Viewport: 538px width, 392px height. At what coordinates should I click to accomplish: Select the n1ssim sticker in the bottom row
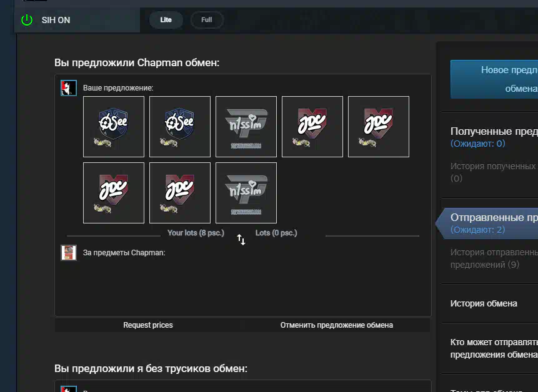pos(246,193)
